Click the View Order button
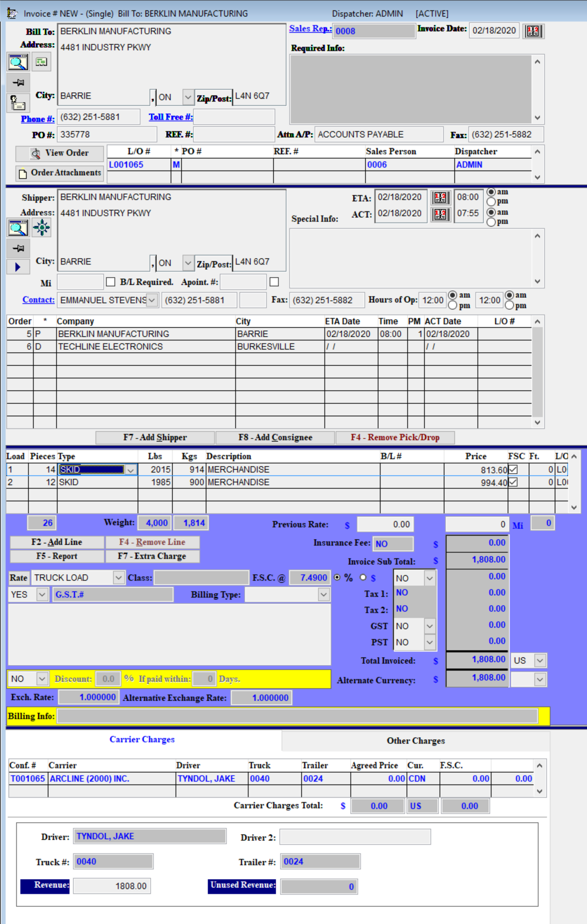Viewport: 587px width, 924px height. click(59, 153)
